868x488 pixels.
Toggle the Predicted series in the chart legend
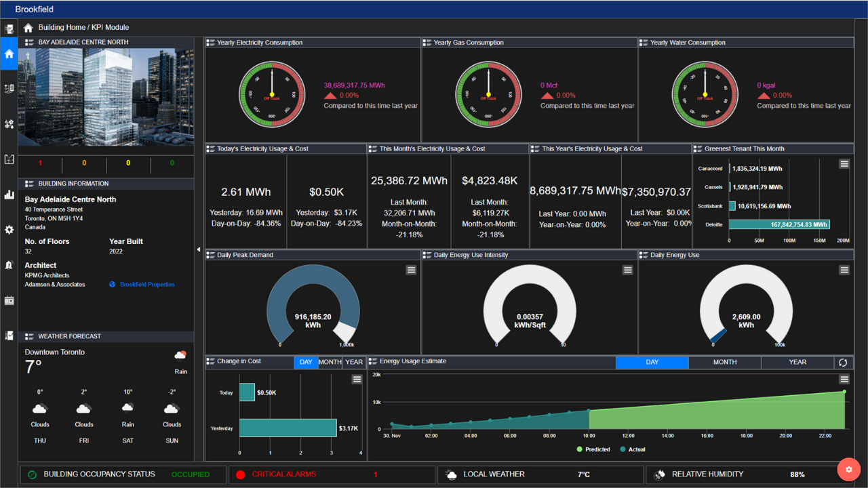coord(593,449)
